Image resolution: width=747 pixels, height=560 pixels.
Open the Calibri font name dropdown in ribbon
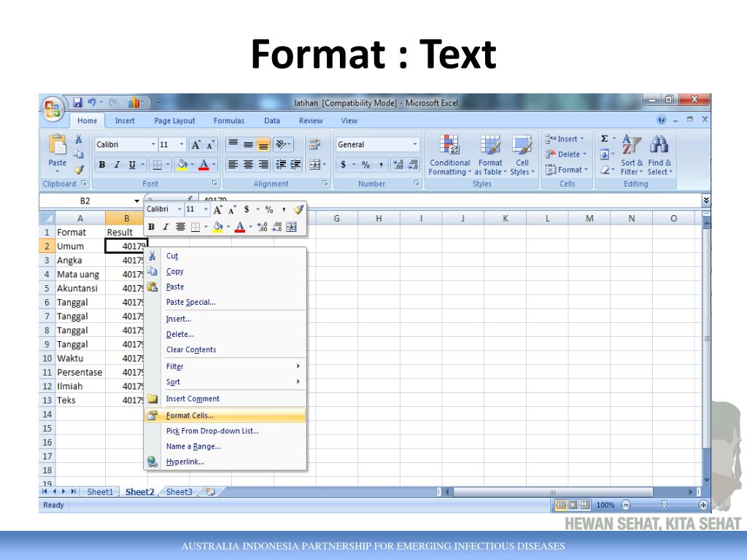coord(153,144)
